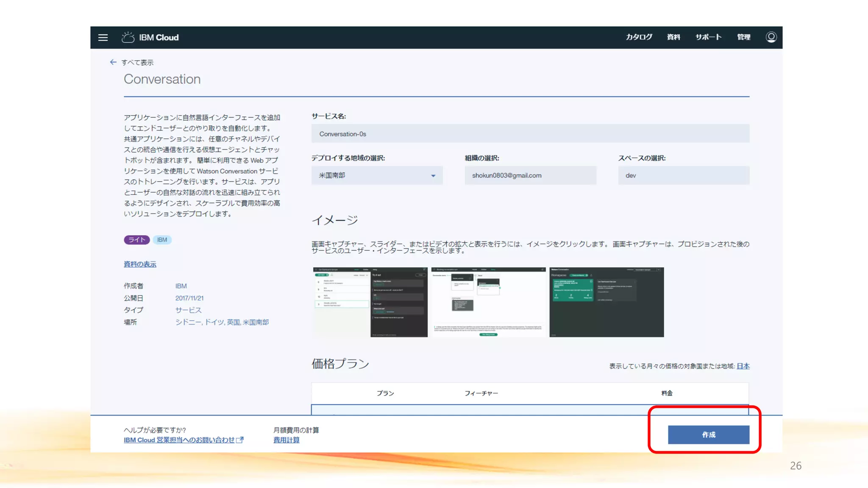Click the purple ライト tag
The width and height of the screenshot is (868, 488).
tap(136, 240)
